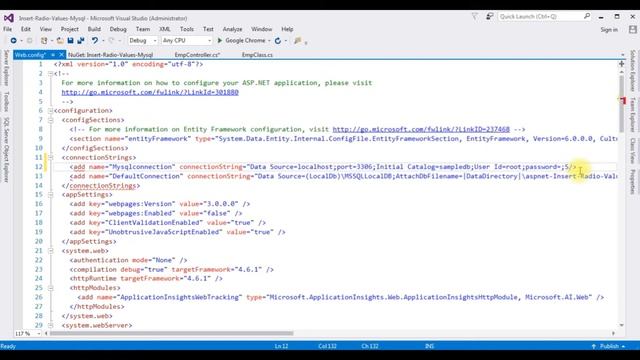The width and height of the screenshot is (640, 360).
Task: Click the Mysqlconnection name on line 12
Action: point(143,167)
